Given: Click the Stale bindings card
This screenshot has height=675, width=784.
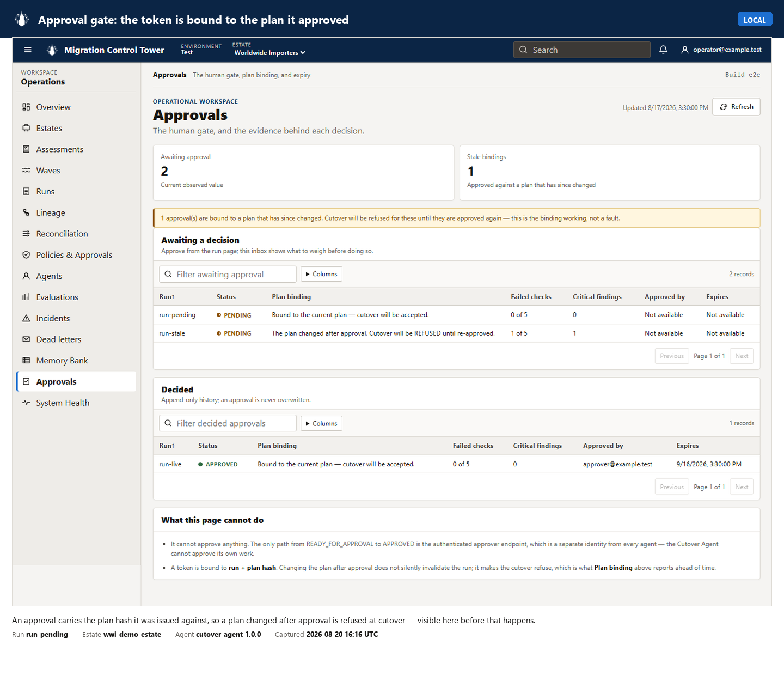Looking at the screenshot, I should click(x=610, y=173).
